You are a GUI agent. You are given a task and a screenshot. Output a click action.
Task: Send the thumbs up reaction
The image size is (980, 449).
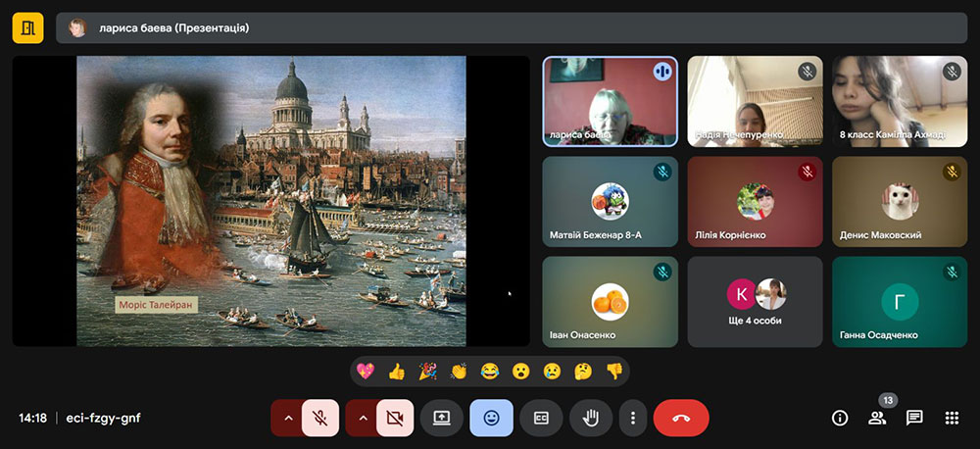(x=396, y=372)
